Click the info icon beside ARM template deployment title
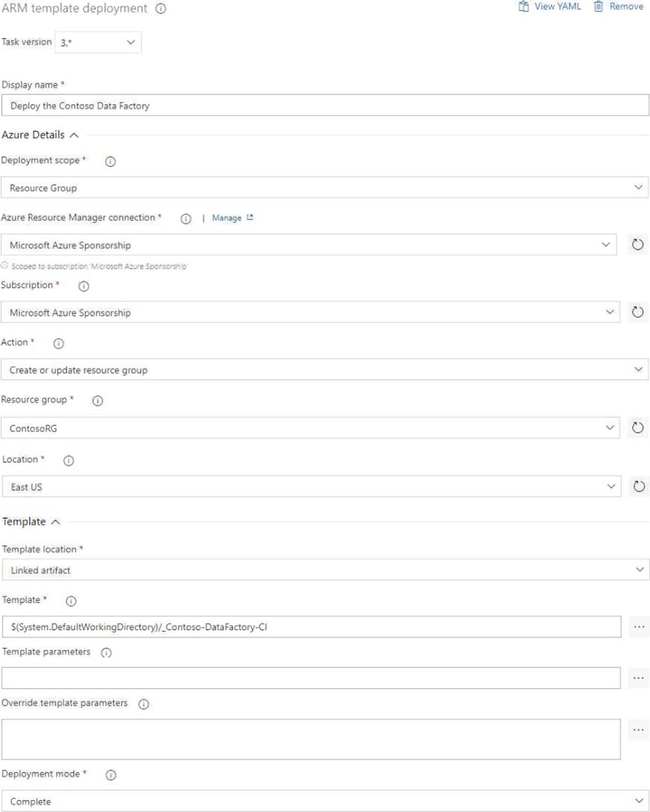The image size is (650, 812). tap(160, 9)
